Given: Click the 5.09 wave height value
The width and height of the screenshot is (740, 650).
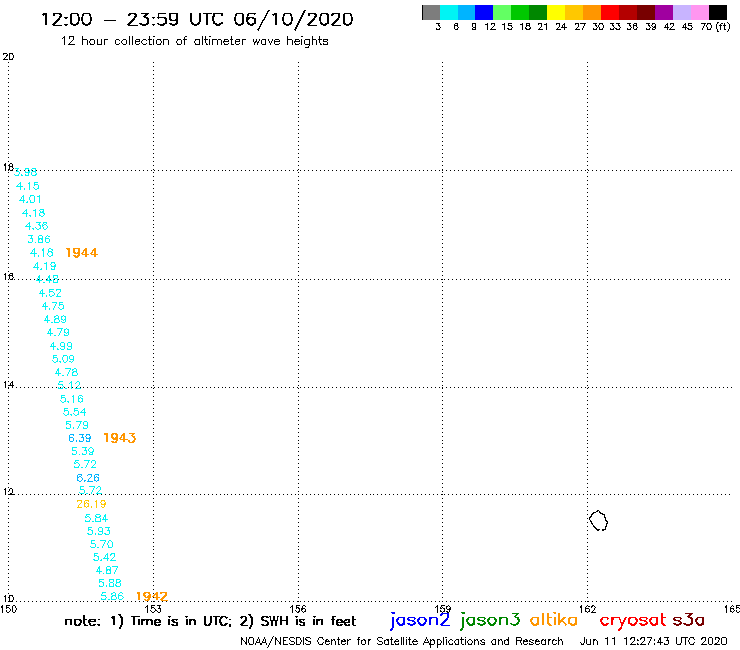Looking at the screenshot, I should click(x=63, y=359).
